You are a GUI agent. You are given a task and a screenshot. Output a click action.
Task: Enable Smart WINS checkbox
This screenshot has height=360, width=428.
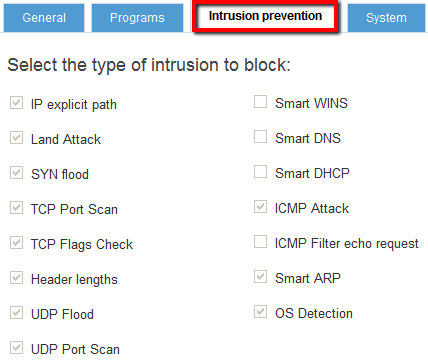(260, 102)
